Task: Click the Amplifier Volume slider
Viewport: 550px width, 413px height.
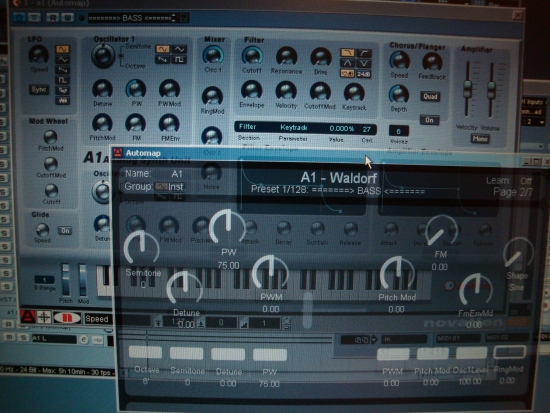Action: pos(491,91)
